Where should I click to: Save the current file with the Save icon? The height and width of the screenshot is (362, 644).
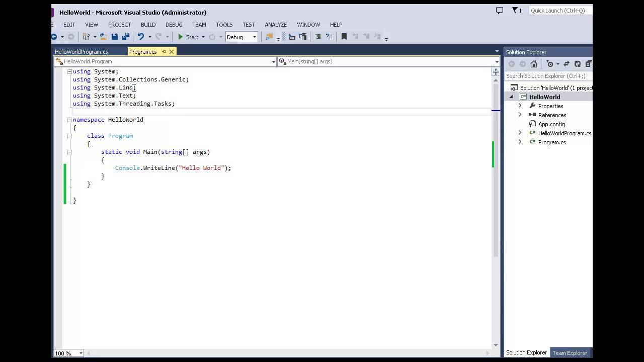115,37
